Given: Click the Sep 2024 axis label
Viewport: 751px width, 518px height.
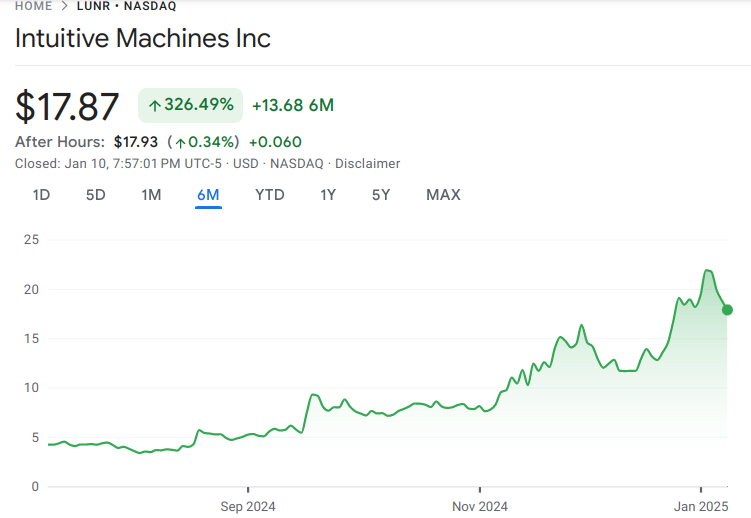Looking at the screenshot, I should 247,506.
